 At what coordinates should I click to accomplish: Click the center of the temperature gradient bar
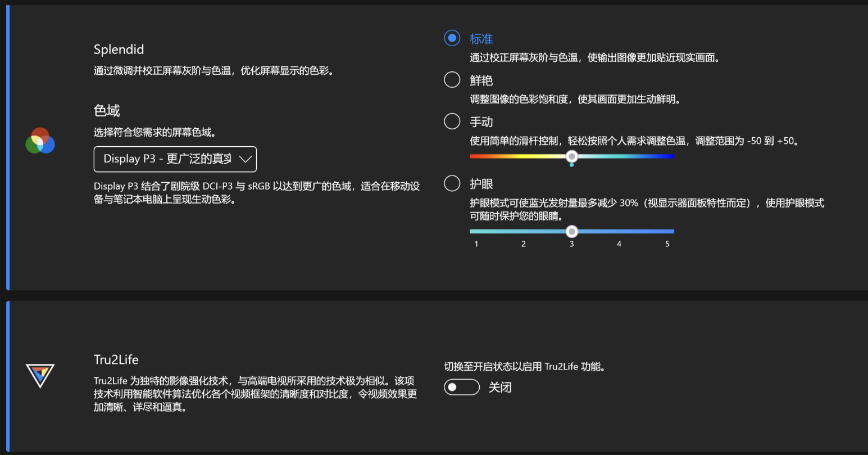point(571,156)
